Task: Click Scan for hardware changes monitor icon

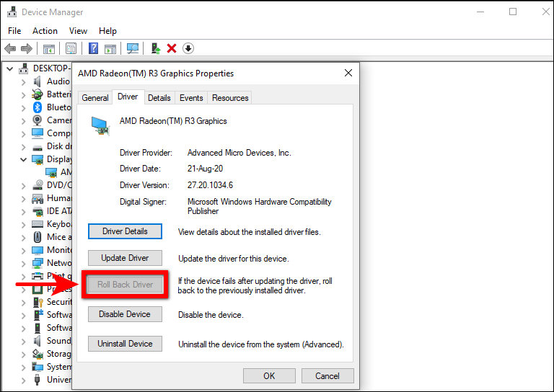Action: click(x=133, y=48)
